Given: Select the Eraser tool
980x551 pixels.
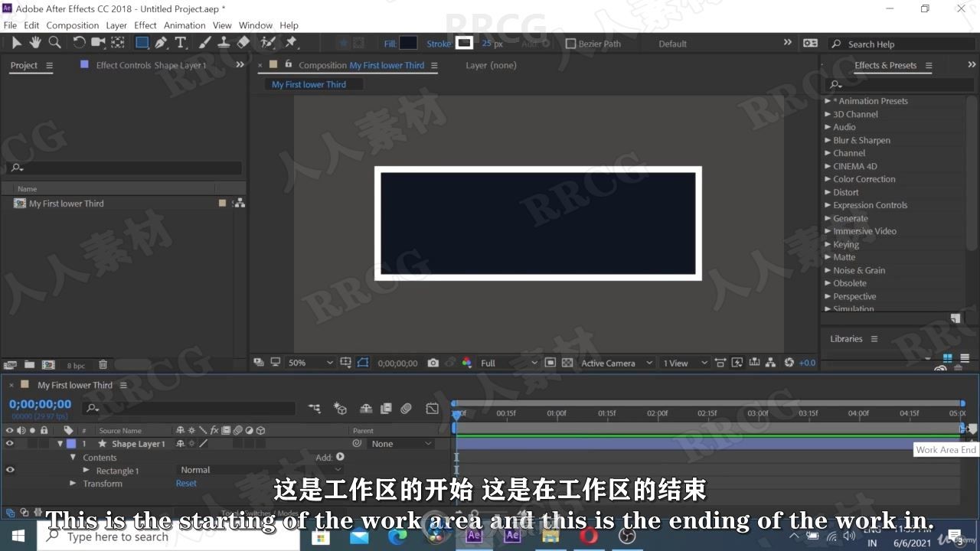Looking at the screenshot, I should pyautogui.click(x=243, y=43).
